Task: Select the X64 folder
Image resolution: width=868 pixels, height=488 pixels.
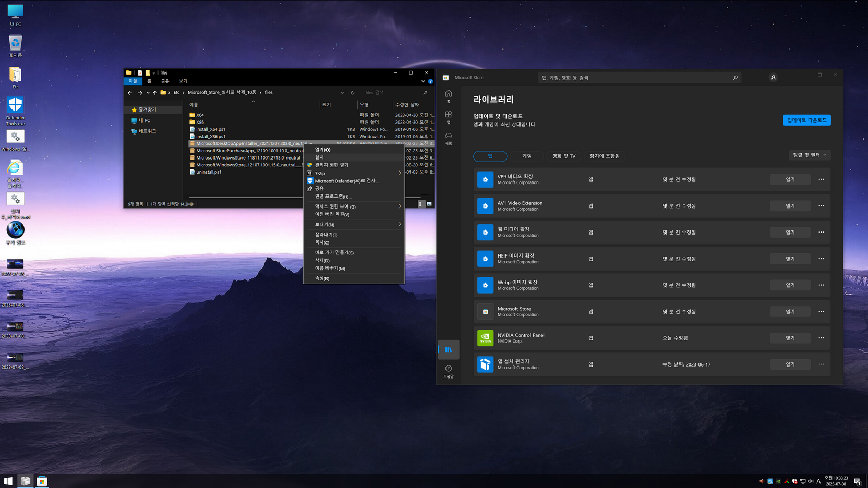Action: 200,115
